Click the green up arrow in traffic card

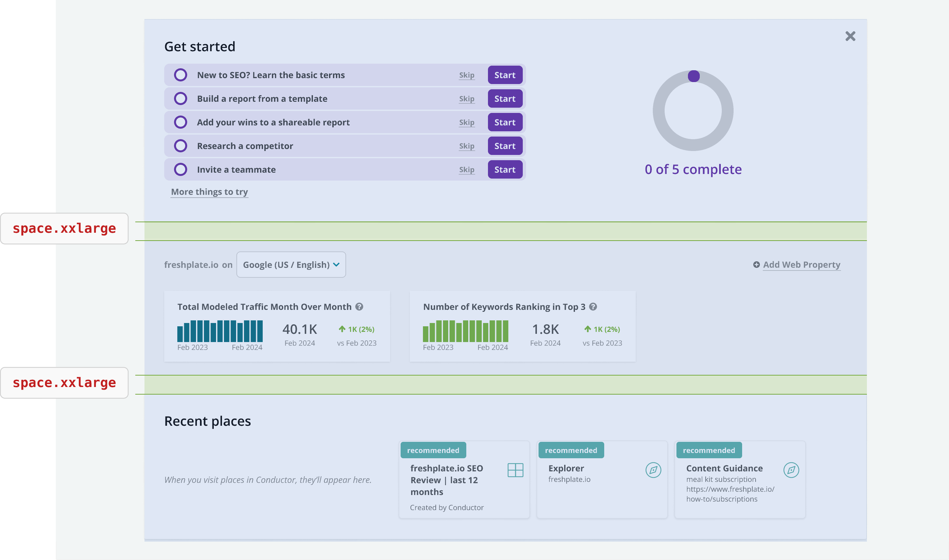tap(342, 329)
